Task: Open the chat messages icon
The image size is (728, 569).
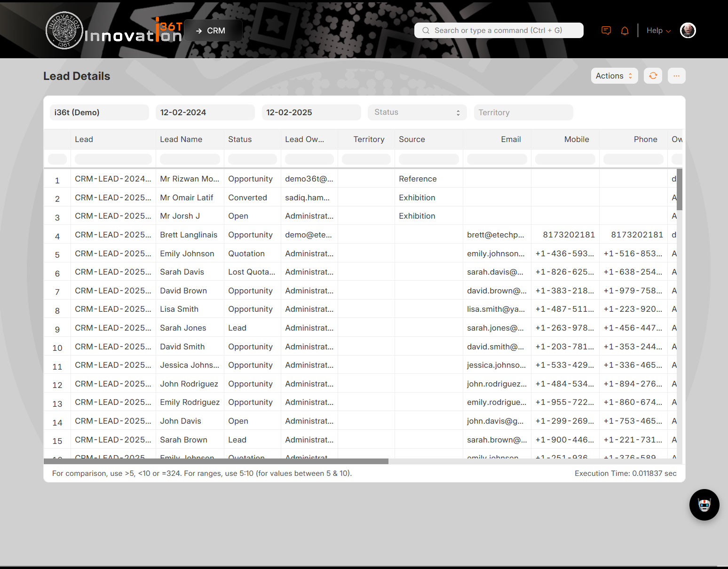Action: click(x=606, y=31)
